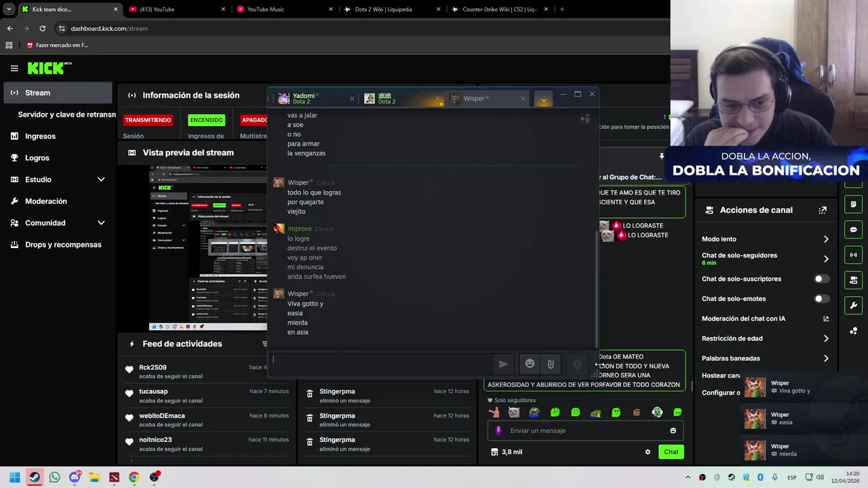This screenshot has height=488, width=868.
Task: Click the 3,8 mil shop icon
Action: (494, 452)
